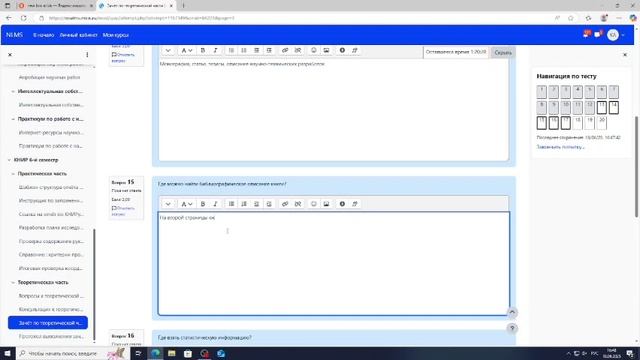Open emoji picker in question 15 editor

pyautogui.click(x=313, y=204)
